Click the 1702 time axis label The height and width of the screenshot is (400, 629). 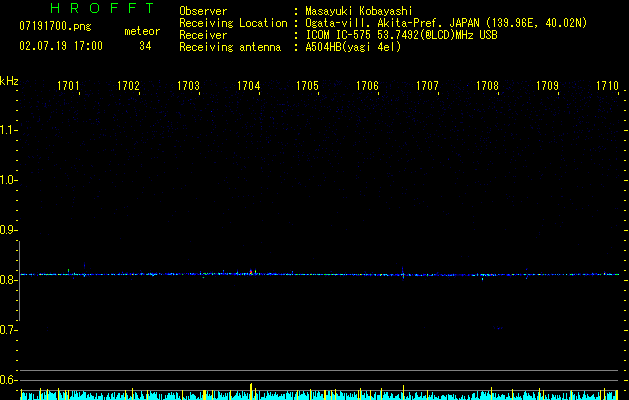(x=128, y=86)
